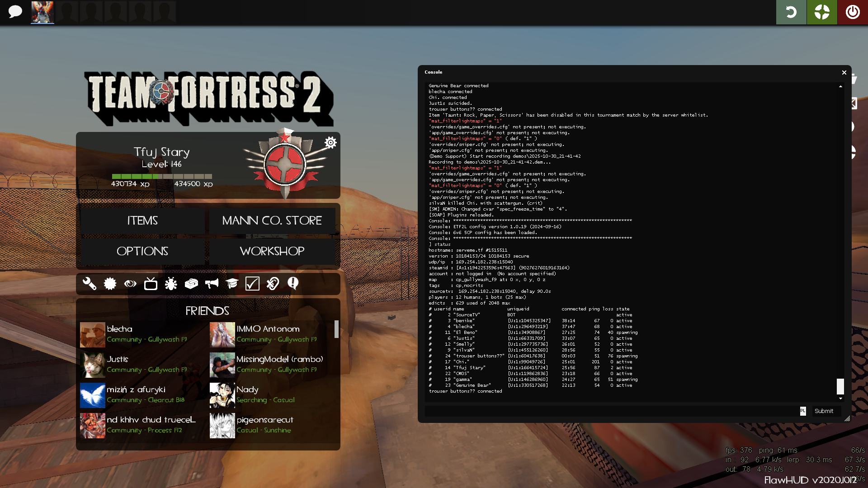Click the wrench tools icon
This screenshot has height=488, width=868.
pos(90,284)
